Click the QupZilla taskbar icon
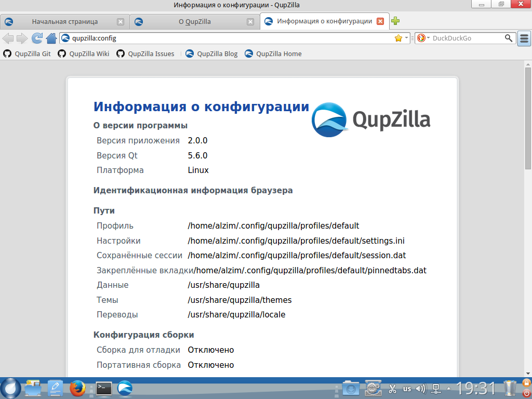The width and height of the screenshot is (532, 399). point(125,388)
